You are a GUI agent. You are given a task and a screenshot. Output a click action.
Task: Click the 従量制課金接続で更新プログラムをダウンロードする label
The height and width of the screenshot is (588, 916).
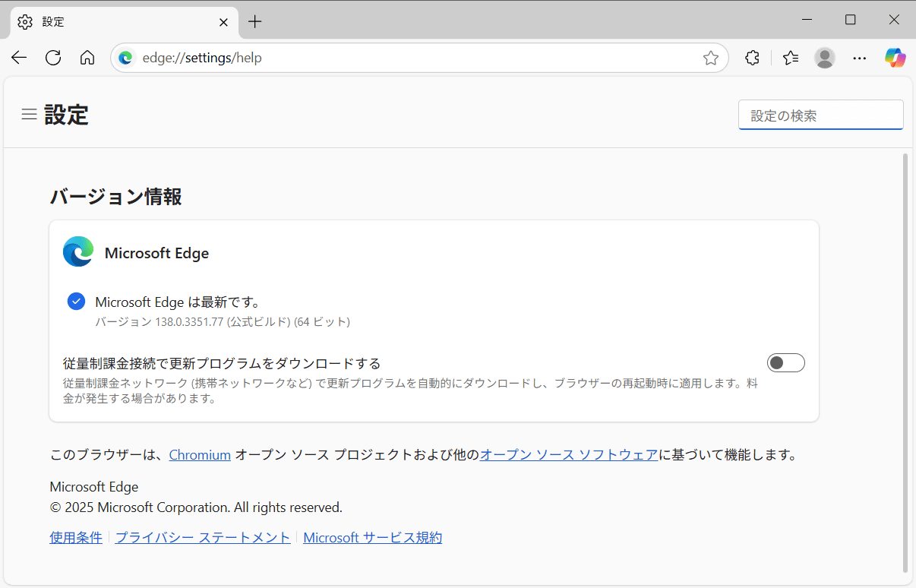[x=222, y=363]
